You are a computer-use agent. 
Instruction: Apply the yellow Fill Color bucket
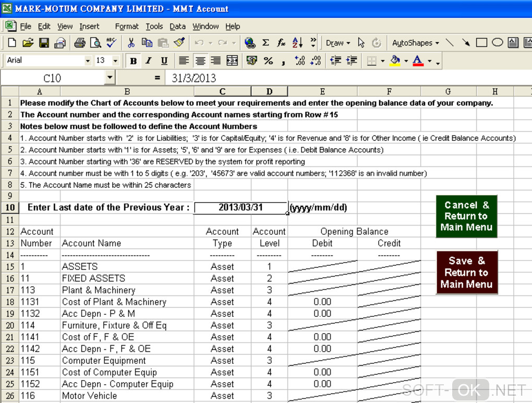395,61
